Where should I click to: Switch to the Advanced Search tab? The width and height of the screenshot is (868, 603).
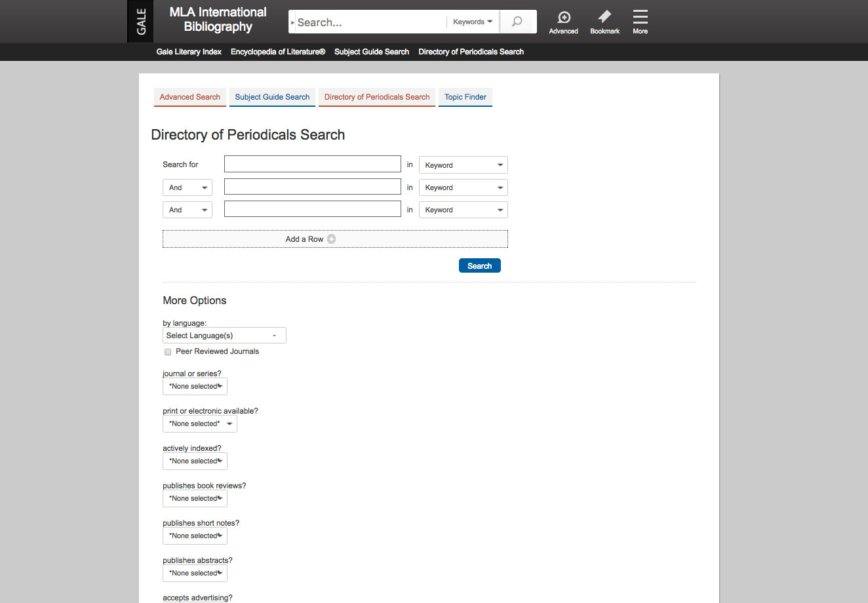coord(190,97)
